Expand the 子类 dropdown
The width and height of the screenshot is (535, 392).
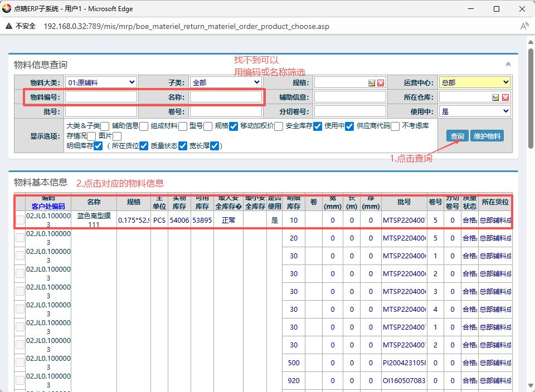tap(226, 82)
